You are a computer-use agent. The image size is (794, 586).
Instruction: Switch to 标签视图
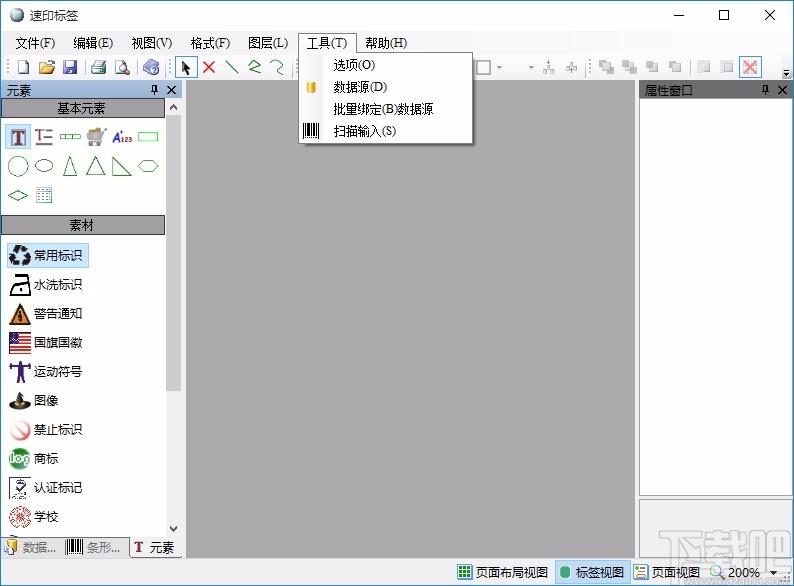[592, 572]
